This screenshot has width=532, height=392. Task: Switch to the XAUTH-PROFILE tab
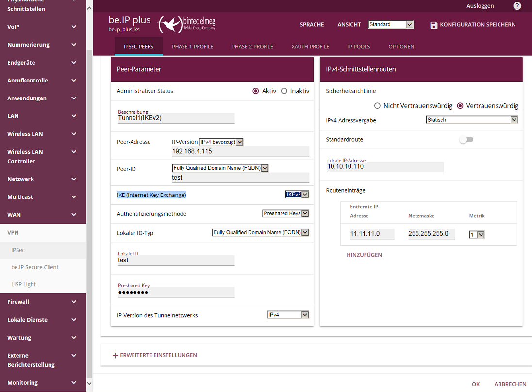pos(310,47)
